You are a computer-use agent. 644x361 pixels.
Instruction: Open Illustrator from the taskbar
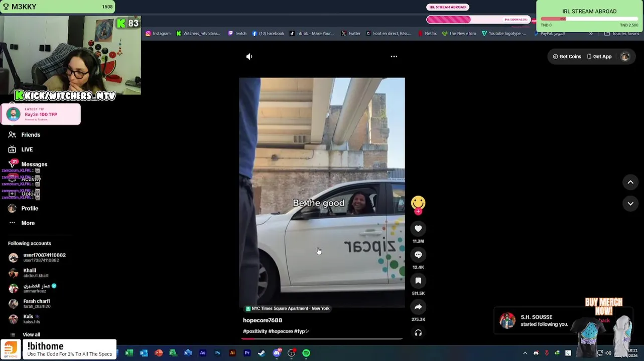tap(232, 353)
